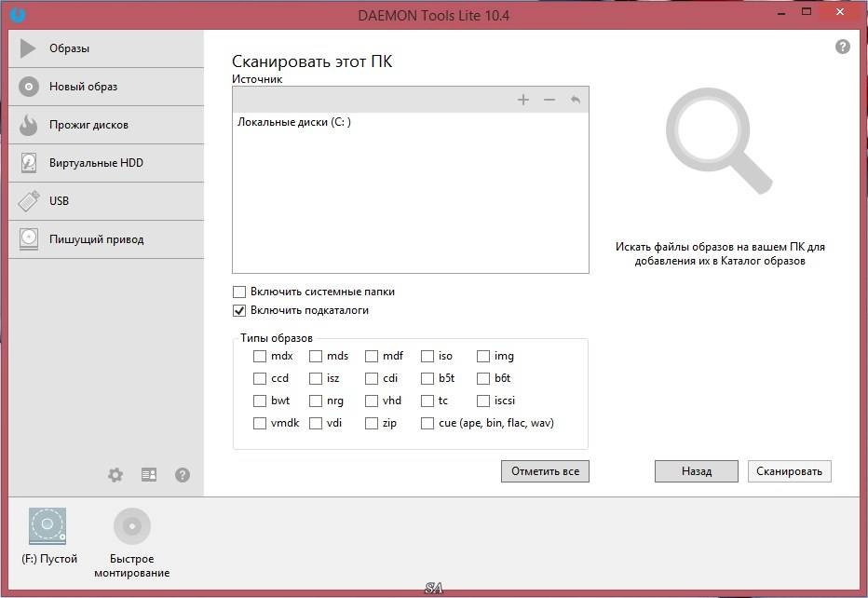The image size is (868, 598).
Task: Open settings gear in sidebar
Action: (x=115, y=474)
